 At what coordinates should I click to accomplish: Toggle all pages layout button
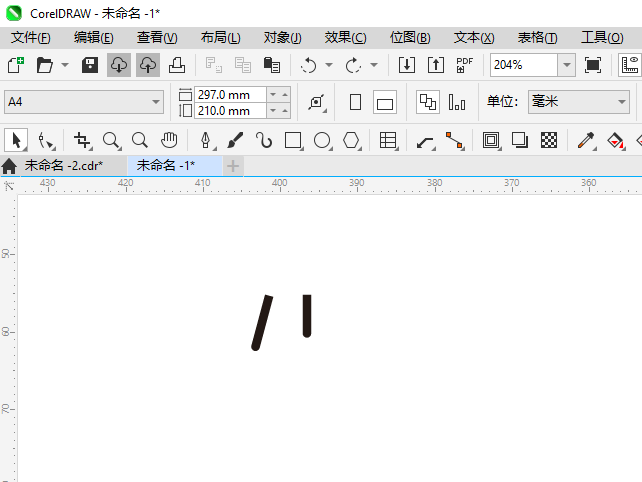(428, 102)
